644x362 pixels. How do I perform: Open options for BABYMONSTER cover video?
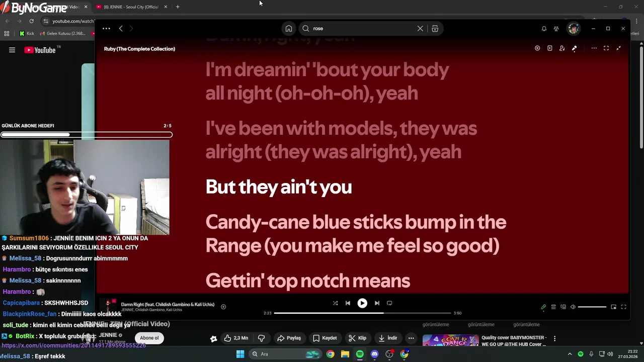(x=554, y=339)
